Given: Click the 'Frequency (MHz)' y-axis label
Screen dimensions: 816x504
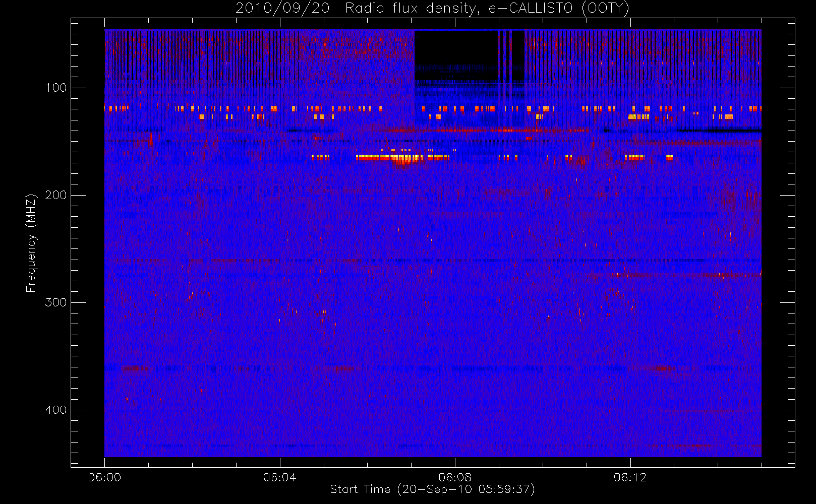Looking at the screenshot, I should point(31,243).
